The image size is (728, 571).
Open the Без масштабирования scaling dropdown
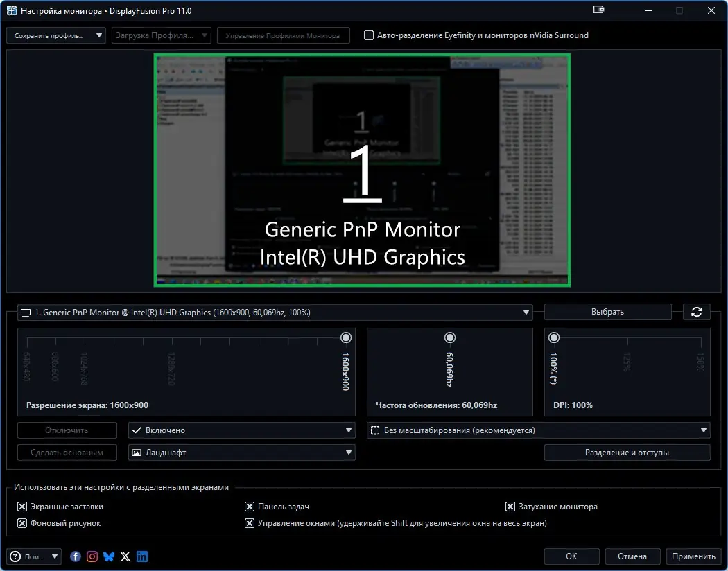[539, 430]
